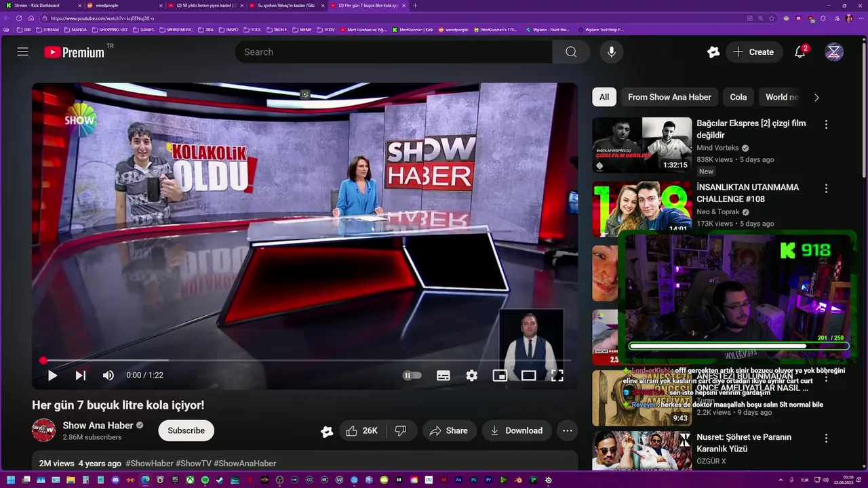
Task: Go to YouTube Premium home logo
Action: click(75, 52)
